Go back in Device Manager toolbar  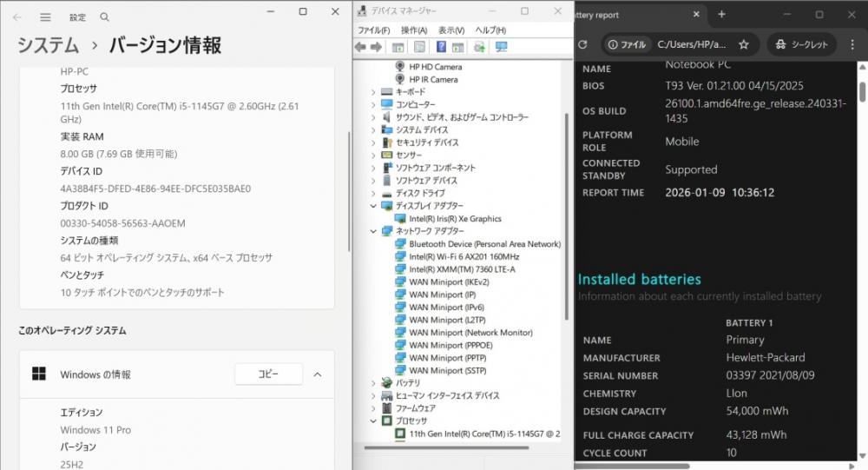point(360,47)
